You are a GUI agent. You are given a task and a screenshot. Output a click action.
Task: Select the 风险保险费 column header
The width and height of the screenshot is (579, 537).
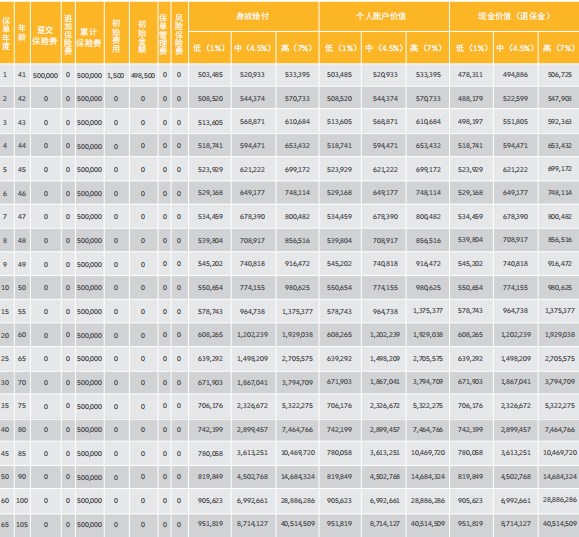tap(179, 33)
